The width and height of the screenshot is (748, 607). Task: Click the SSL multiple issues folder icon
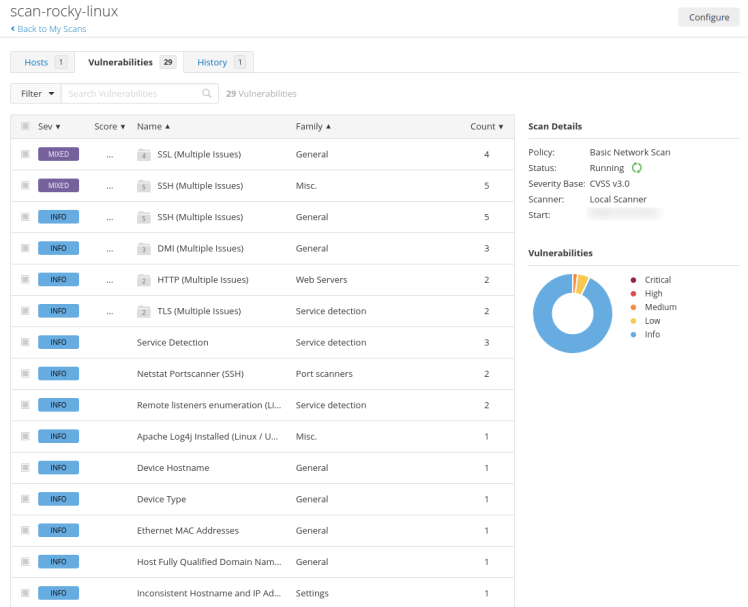point(143,155)
